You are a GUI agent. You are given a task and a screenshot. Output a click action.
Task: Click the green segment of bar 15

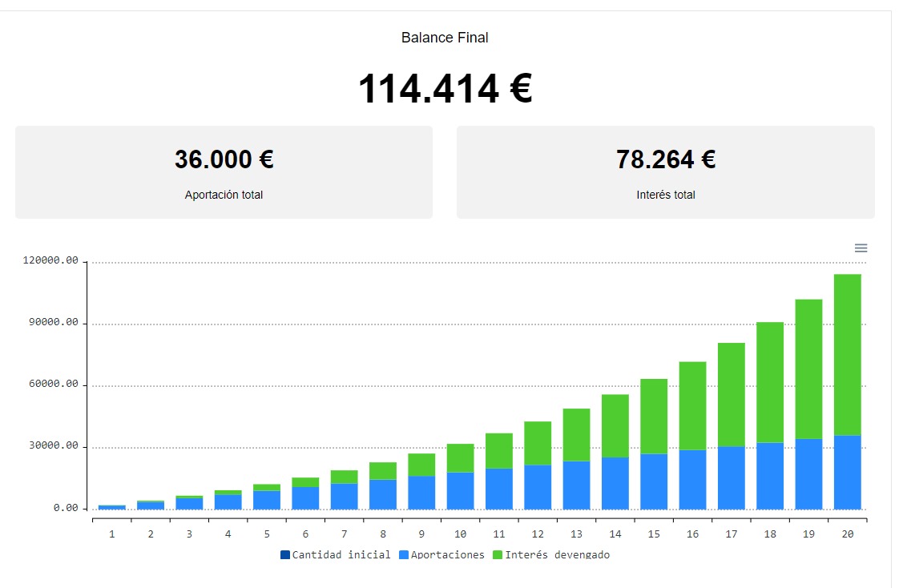[x=654, y=416]
